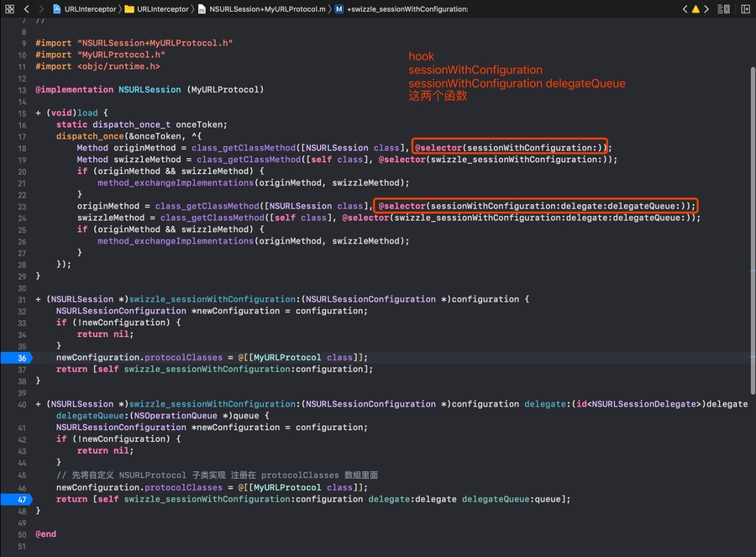Click the @end keyword on line 50
Image resolution: width=756 pixels, height=557 pixels.
click(45, 533)
